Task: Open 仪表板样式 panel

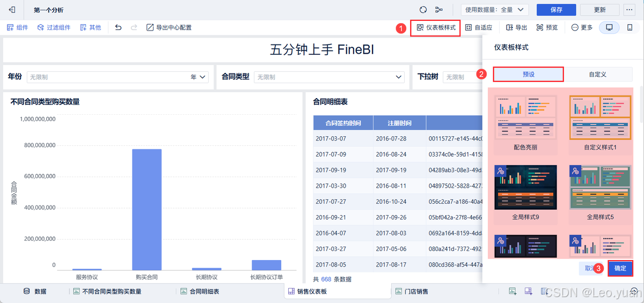Action: [x=435, y=27]
